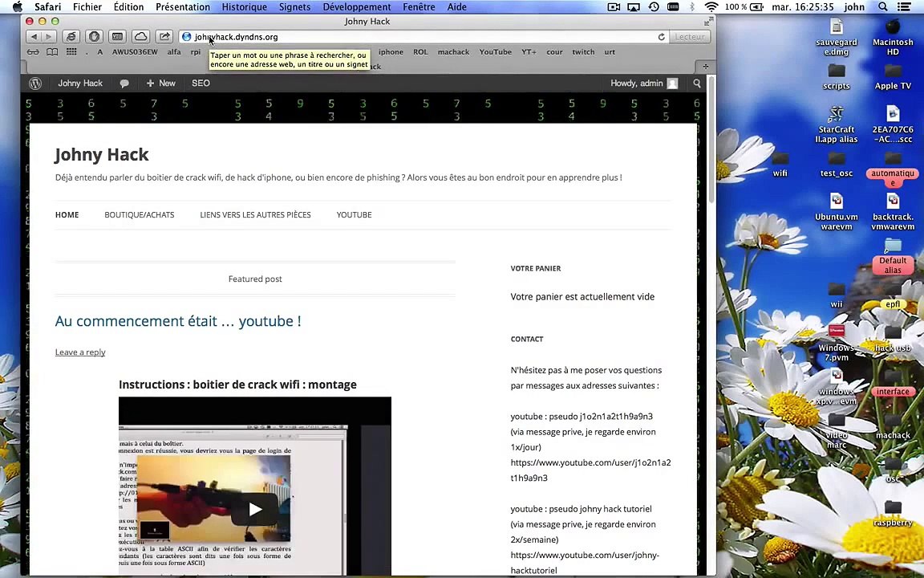The width and height of the screenshot is (924, 578).
Task: Enter full screen with window corner arrows
Action: click(x=708, y=21)
